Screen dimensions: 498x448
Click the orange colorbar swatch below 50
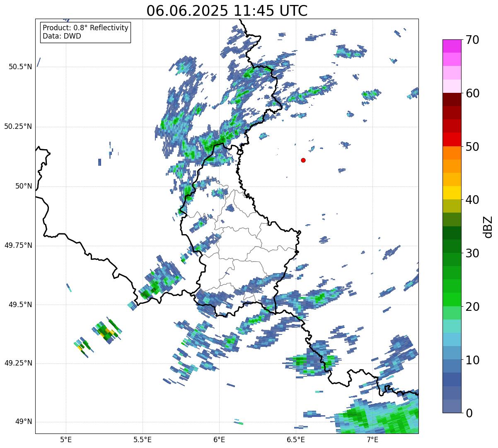pyautogui.click(x=452, y=153)
